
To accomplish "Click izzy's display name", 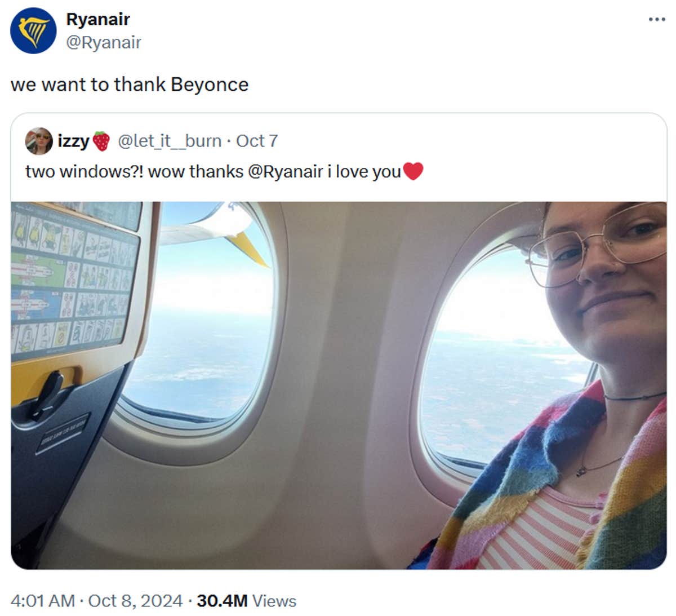I will [74, 141].
